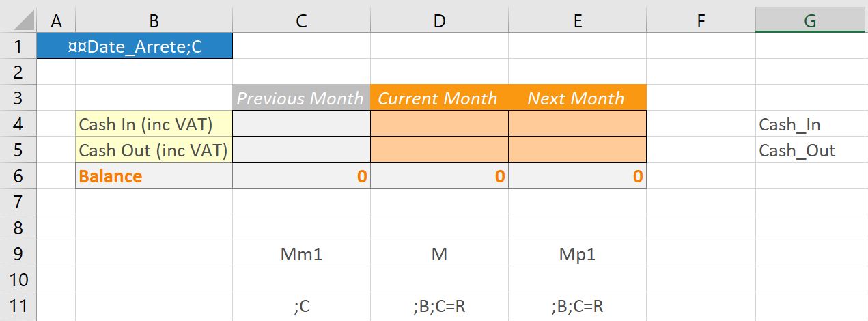This screenshot has height=321, width=868.
Task: Select the Current Month header cell
Action: (439, 98)
